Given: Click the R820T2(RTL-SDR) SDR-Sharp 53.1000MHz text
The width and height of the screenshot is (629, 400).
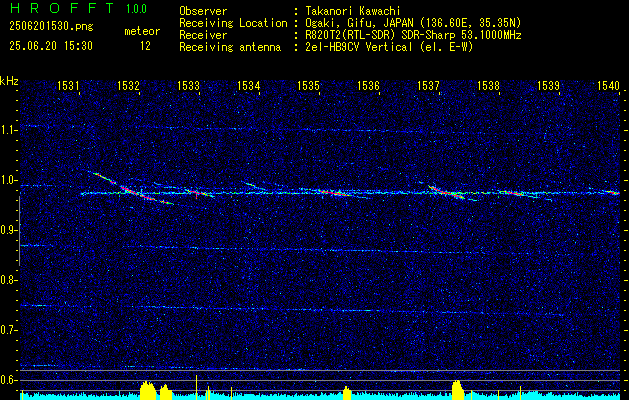Looking at the screenshot, I should tap(413, 35).
